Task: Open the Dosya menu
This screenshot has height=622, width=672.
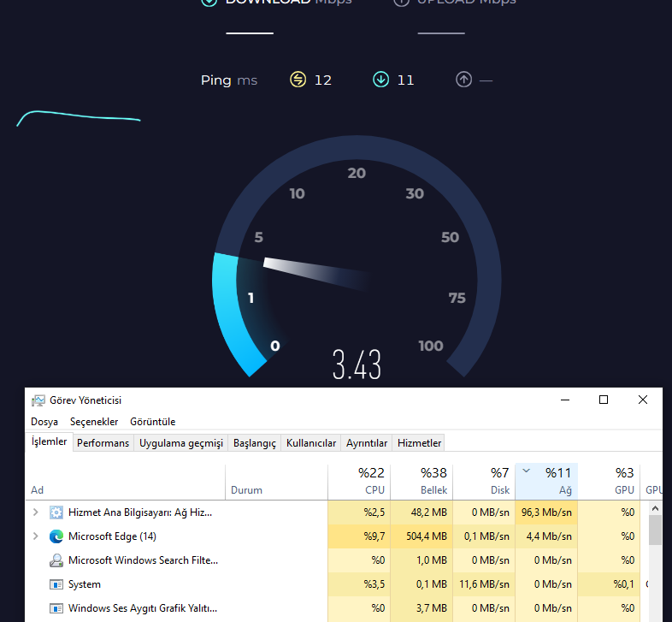Action: [x=44, y=422]
